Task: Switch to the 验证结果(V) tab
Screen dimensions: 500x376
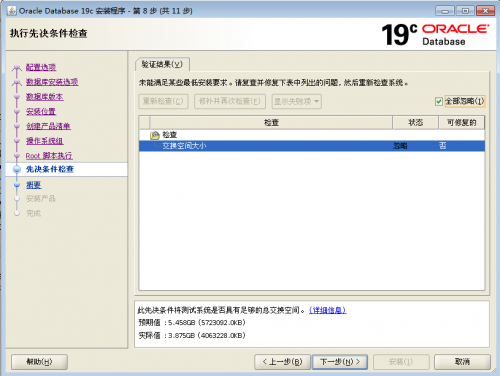Action: click(162, 64)
